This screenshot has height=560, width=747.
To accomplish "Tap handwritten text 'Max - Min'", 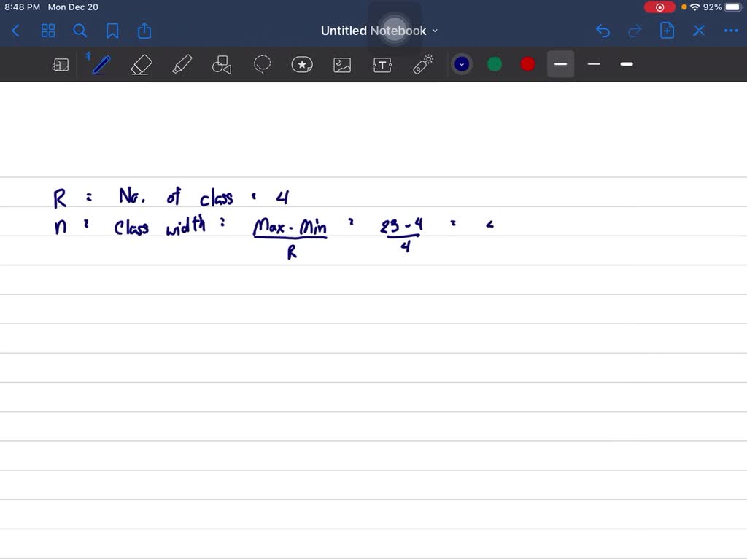I will [290, 227].
